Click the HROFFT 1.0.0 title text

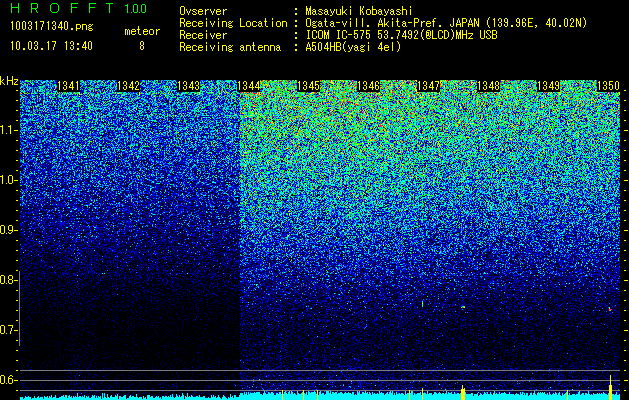79,8
